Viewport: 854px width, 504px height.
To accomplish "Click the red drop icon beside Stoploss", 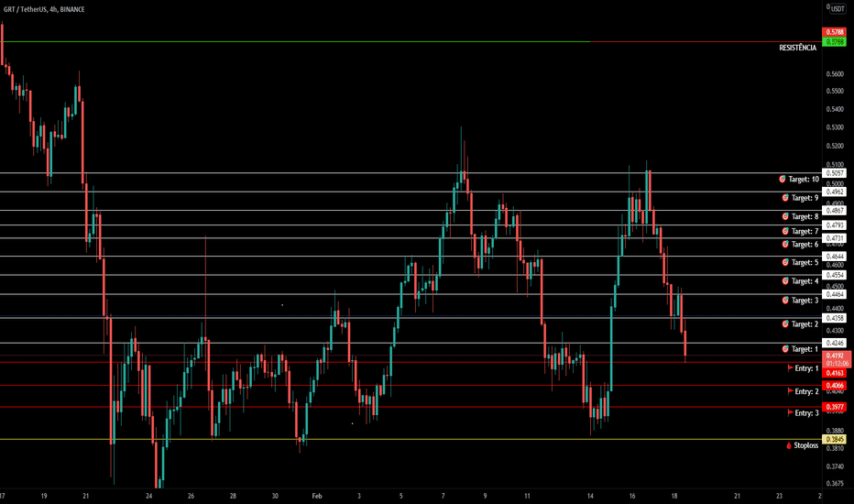I will pyautogui.click(x=789, y=445).
